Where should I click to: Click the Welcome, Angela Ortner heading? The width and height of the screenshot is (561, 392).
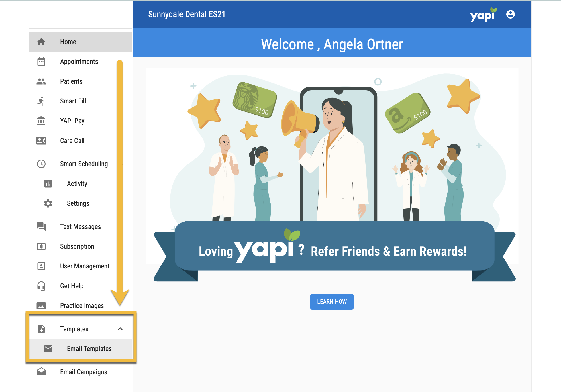pos(332,44)
